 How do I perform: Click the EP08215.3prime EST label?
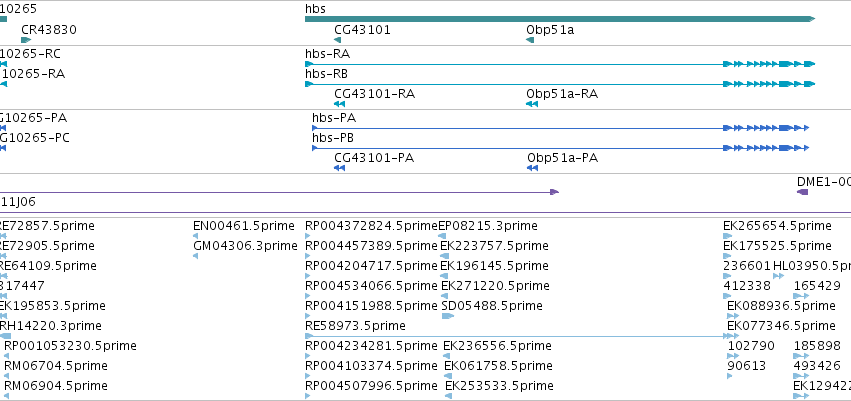(x=488, y=226)
